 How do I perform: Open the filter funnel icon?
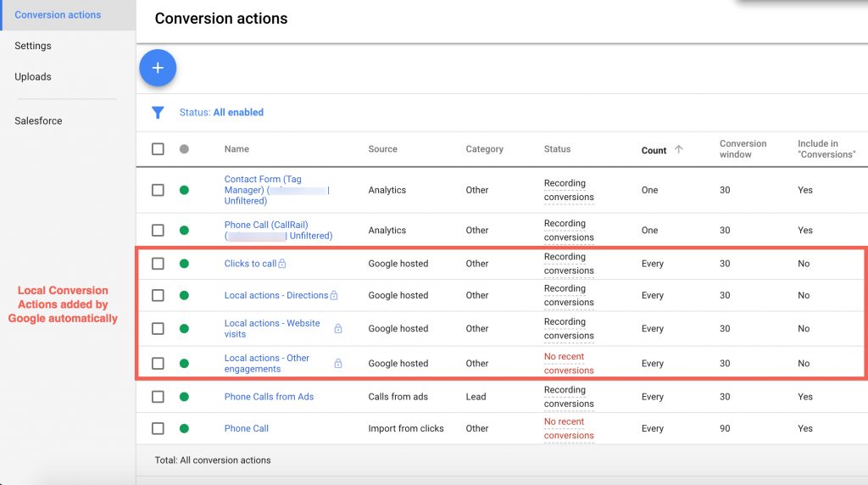pyautogui.click(x=158, y=113)
